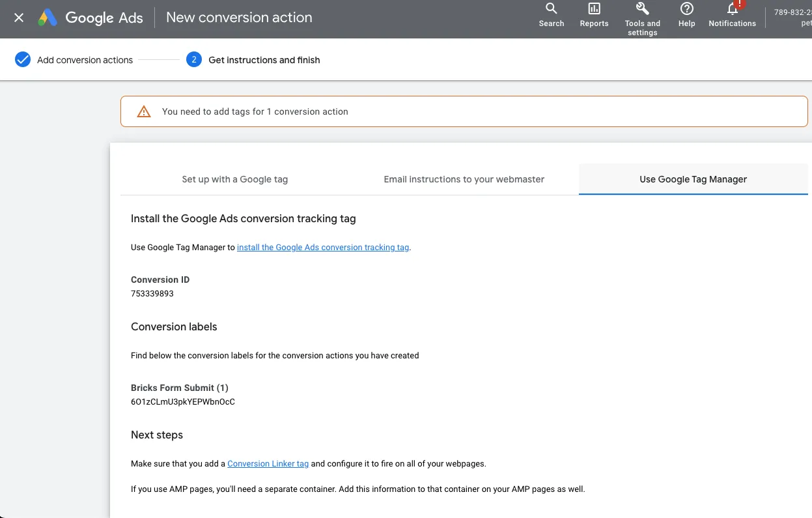Click the red notification badge

point(739,5)
